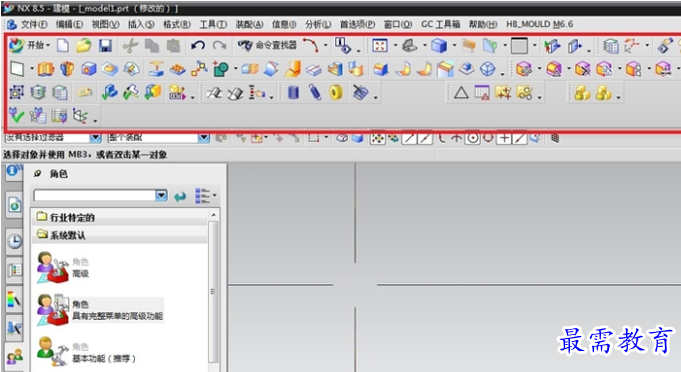Open the 插入(S) menu

[141, 24]
